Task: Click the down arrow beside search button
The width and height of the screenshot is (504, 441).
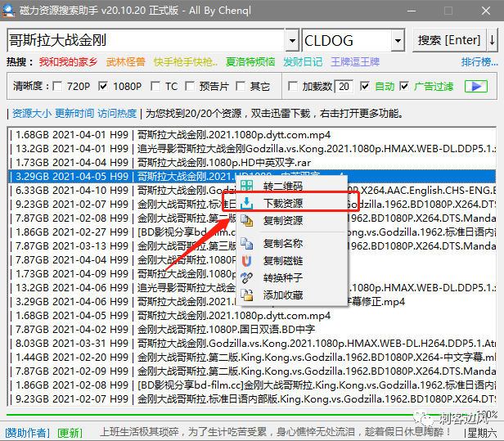Action: point(492,40)
